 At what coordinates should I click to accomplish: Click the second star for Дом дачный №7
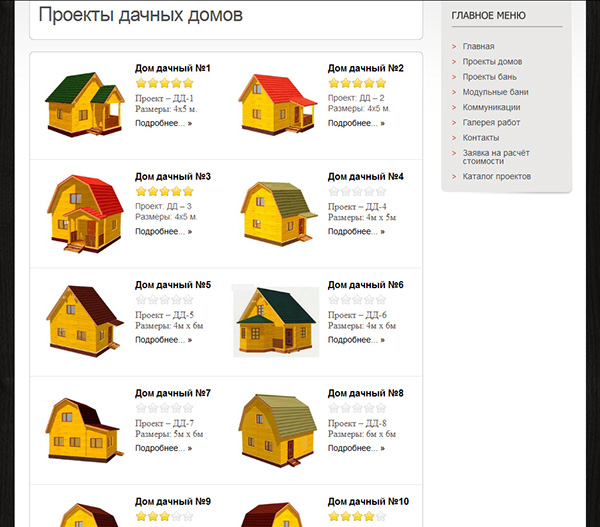click(153, 408)
